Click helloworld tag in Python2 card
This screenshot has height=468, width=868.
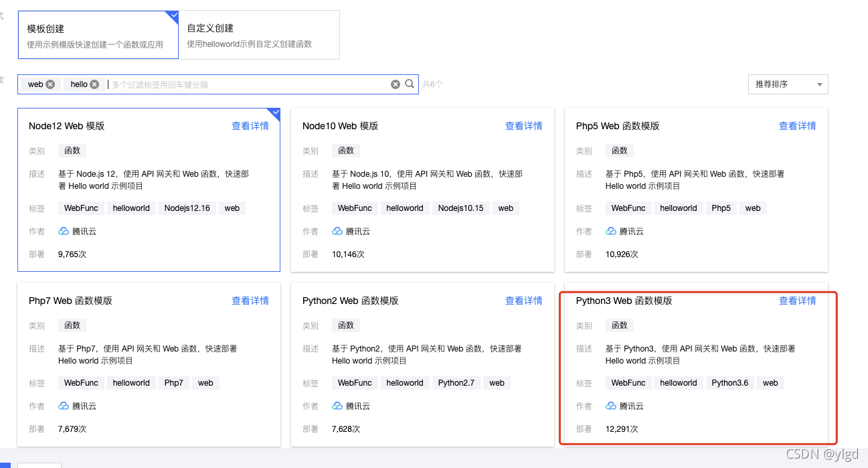405,383
